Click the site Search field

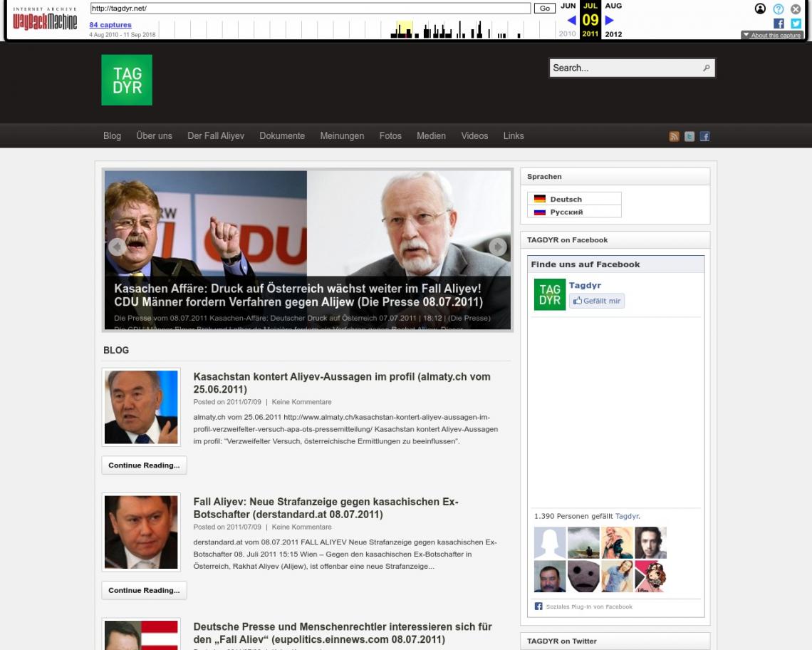(x=632, y=68)
